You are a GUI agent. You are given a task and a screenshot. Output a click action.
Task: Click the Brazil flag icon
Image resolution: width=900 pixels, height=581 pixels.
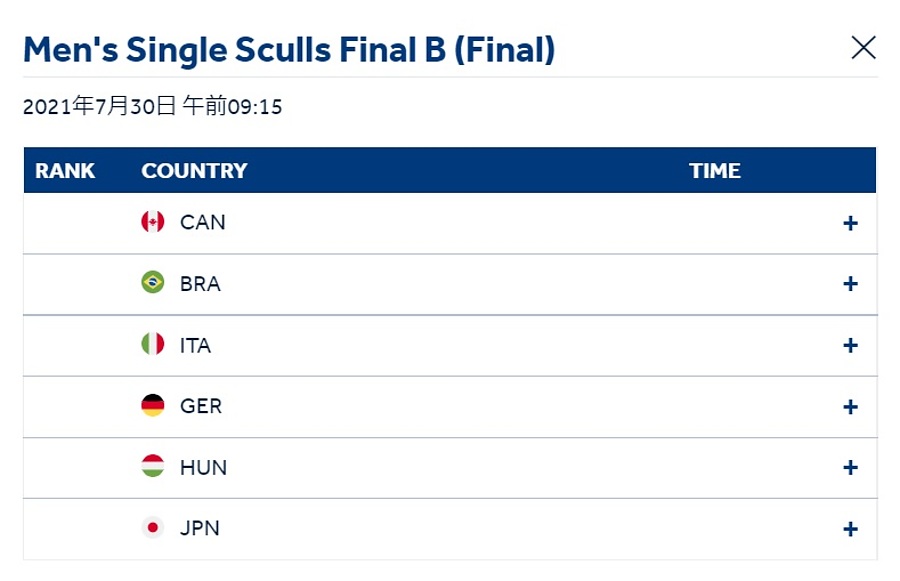pyautogui.click(x=153, y=282)
